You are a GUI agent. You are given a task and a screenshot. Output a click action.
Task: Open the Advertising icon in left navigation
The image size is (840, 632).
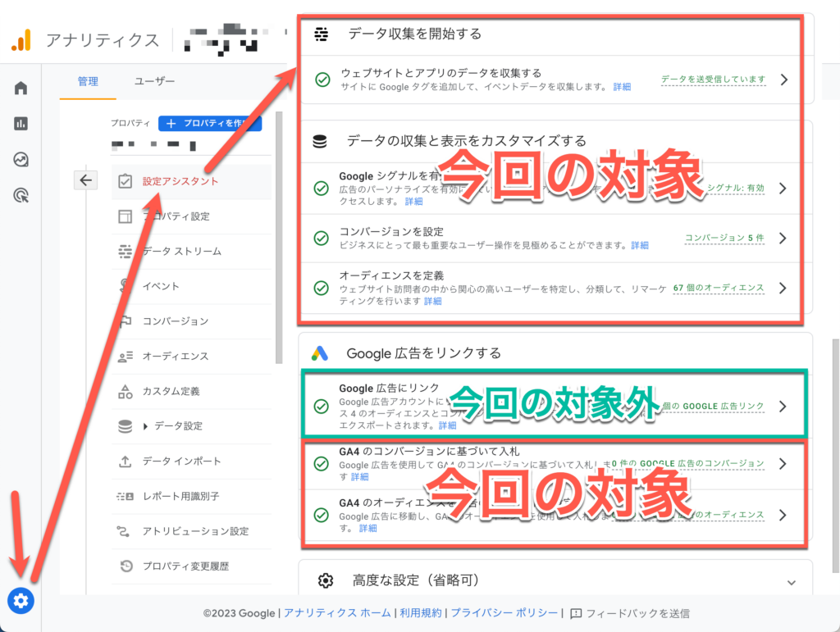tap(21, 195)
